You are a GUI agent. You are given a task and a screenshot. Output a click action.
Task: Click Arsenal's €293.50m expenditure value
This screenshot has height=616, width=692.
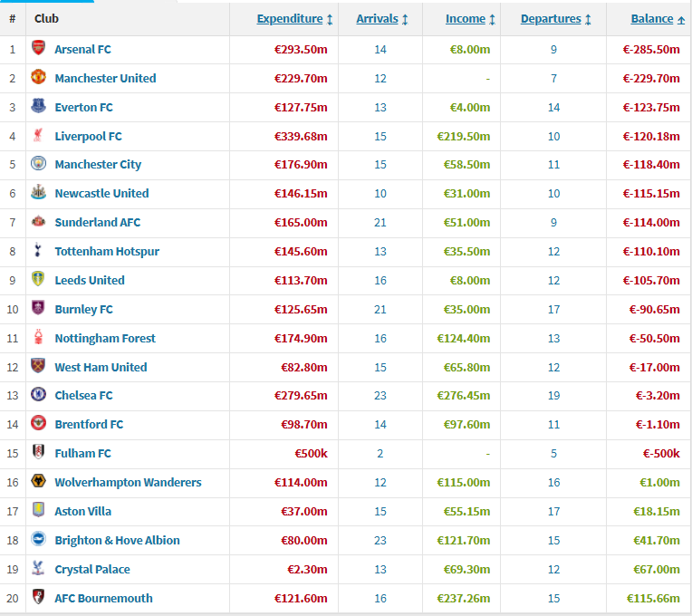click(x=301, y=50)
